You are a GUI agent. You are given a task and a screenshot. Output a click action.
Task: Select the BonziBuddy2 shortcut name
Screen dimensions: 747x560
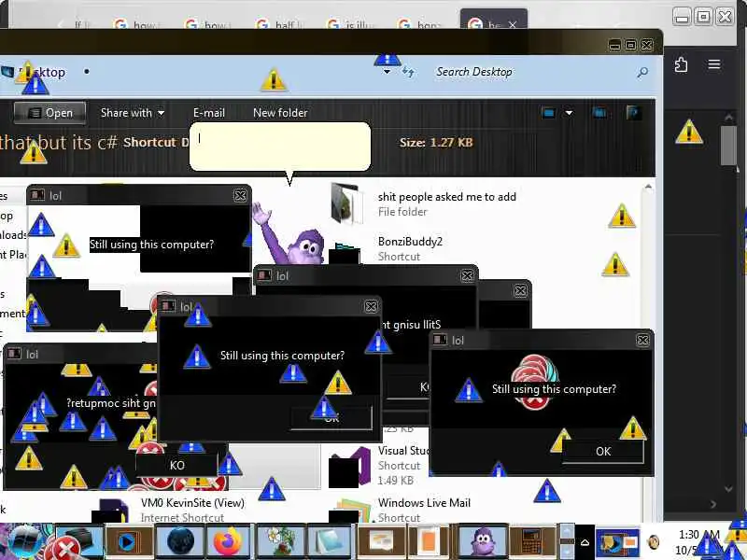(410, 242)
